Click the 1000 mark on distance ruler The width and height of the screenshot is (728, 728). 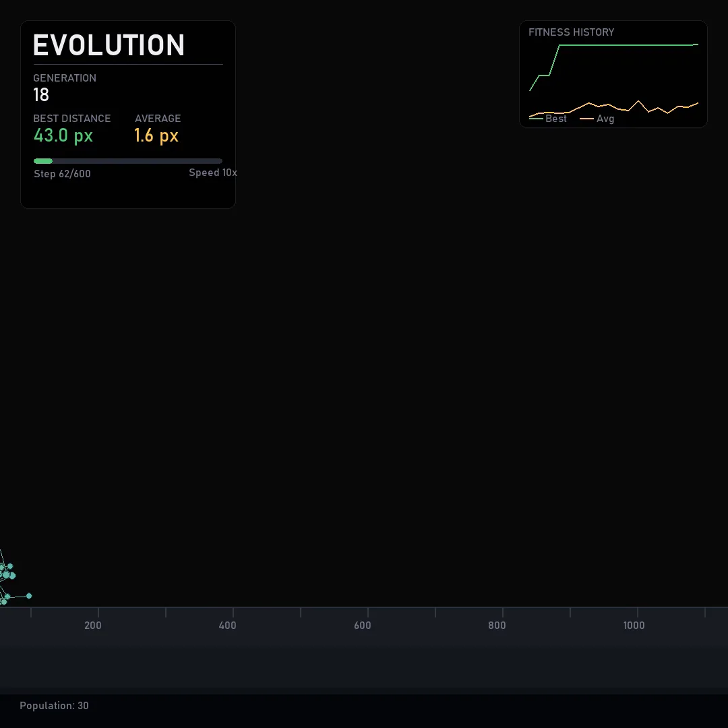(x=634, y=626)
